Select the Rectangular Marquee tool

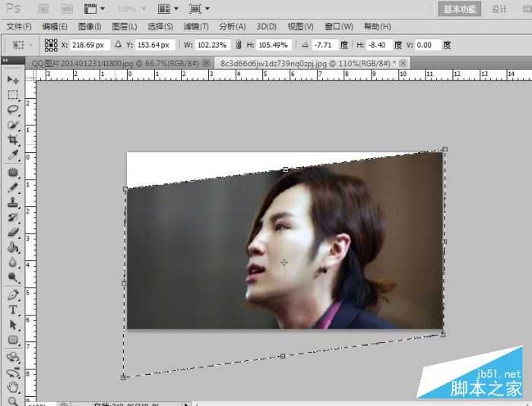tap(13, 95)
